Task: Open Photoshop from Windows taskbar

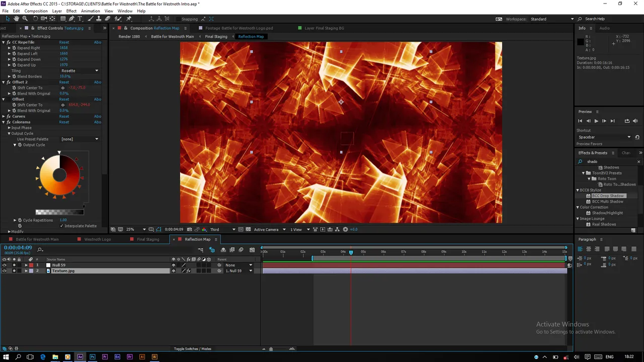Action: click(x=93, y=357)
